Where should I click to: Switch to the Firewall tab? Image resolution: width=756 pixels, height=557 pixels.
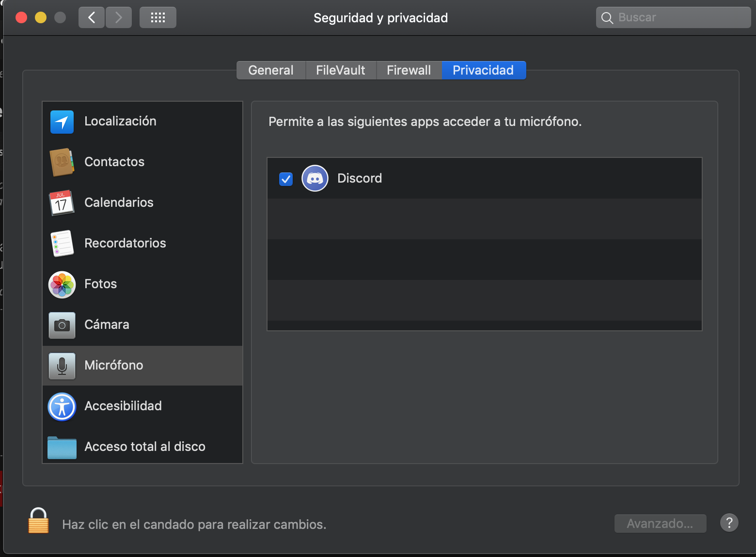[x=409, y=70]
